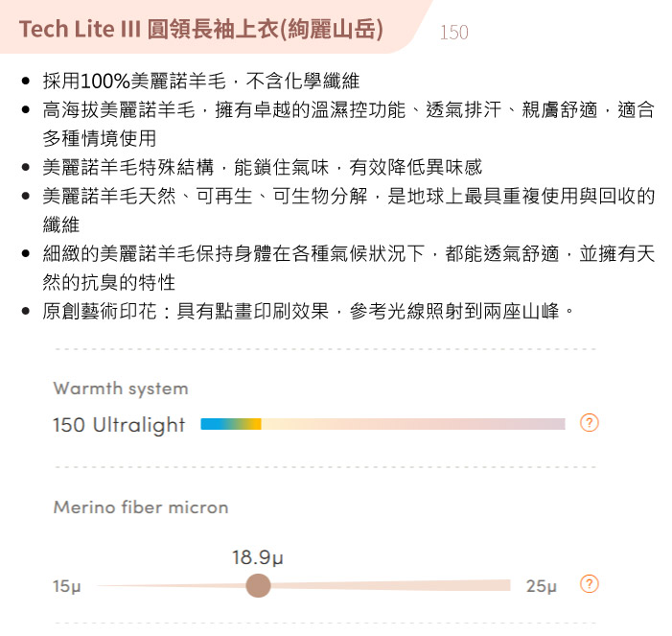Click the high-altitude merino wool bullet line
Screen dimensions: 672x636
click(348, 109)
